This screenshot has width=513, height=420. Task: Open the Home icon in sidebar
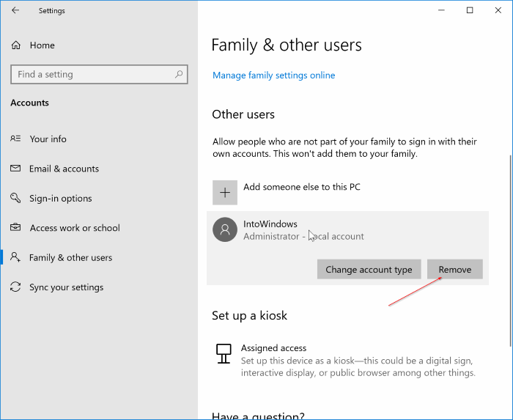click(16, 45)
